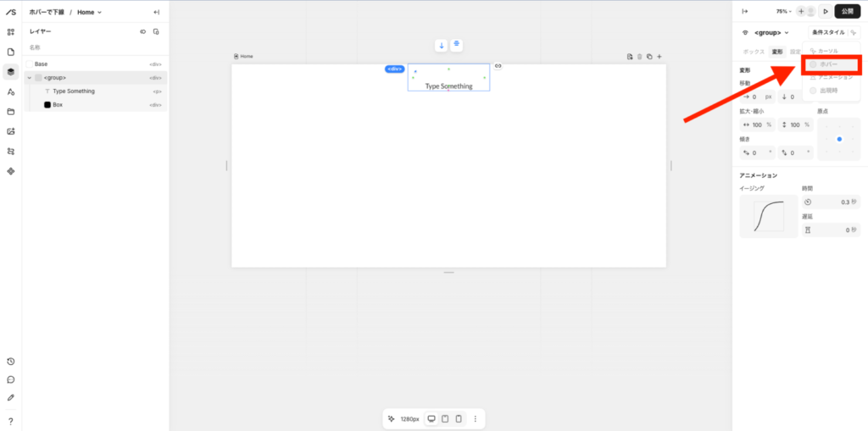This screenshot has height=431, width=868.
Task: Open the Home page dropdown in breadcrumb
Action: point(89,12)
